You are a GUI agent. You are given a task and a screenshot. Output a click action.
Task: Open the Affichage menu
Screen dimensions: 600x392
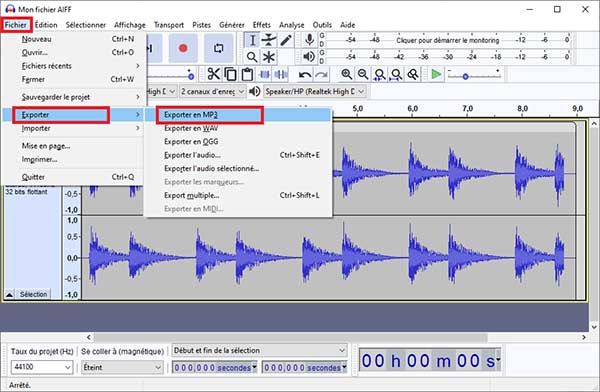(130, 25)
